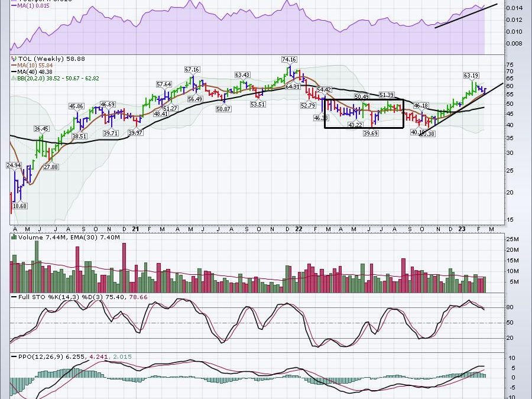Click the 0.014 ratio axis label
This screenshot has height=399, width=532.
(x=514, y=8)
